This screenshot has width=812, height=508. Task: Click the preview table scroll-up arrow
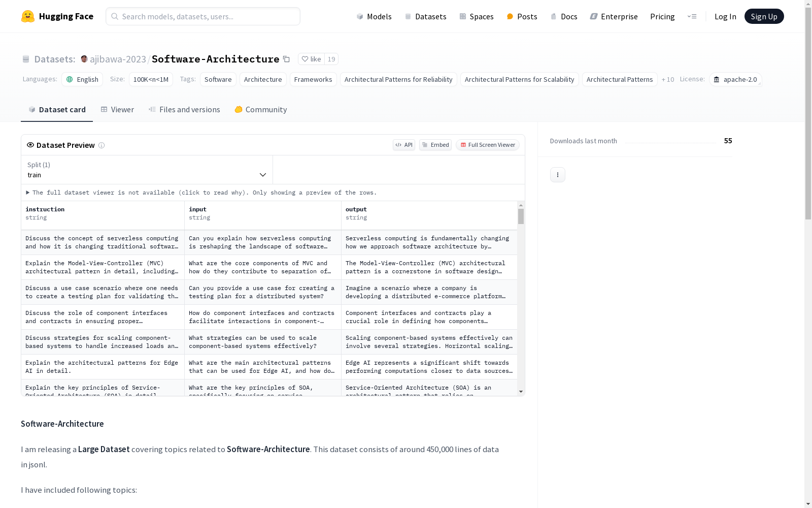pyautogui.click(x=521, y=205)
